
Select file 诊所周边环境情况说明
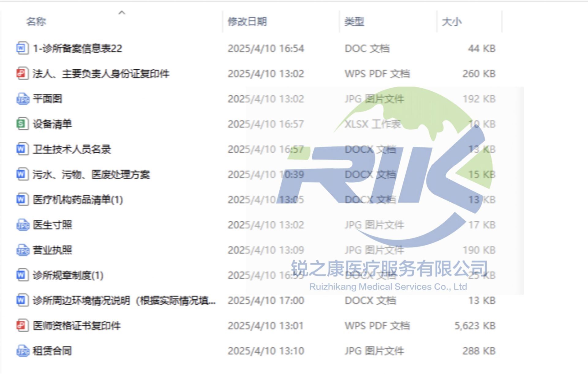pos(124,300)
